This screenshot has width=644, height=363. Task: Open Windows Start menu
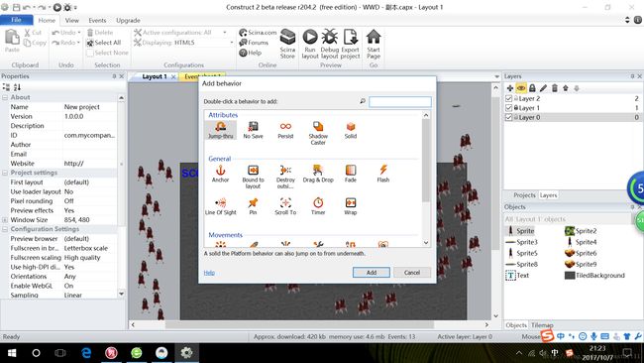pyautogui.click(x=12, y=353)
